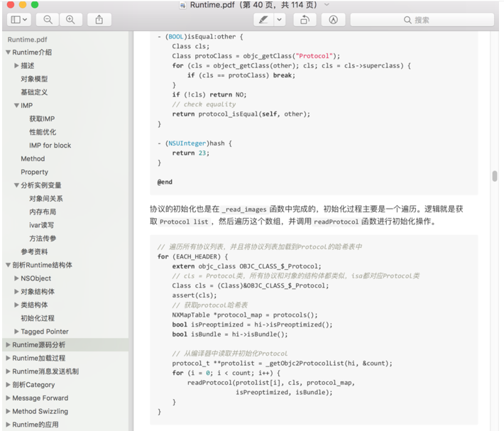Expand the Runtime源码分析 section
This screenshot has height=431, width=504.
click(x=9, y=345)
